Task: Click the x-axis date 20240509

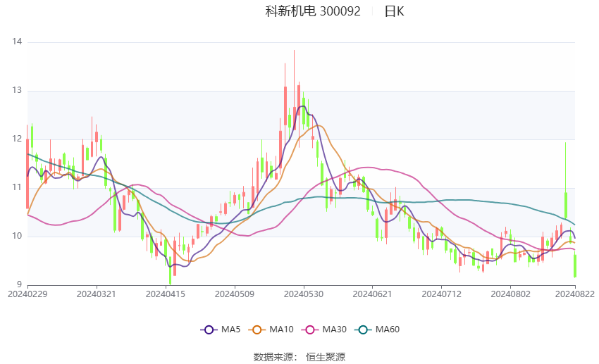Action: coord(235,294)
